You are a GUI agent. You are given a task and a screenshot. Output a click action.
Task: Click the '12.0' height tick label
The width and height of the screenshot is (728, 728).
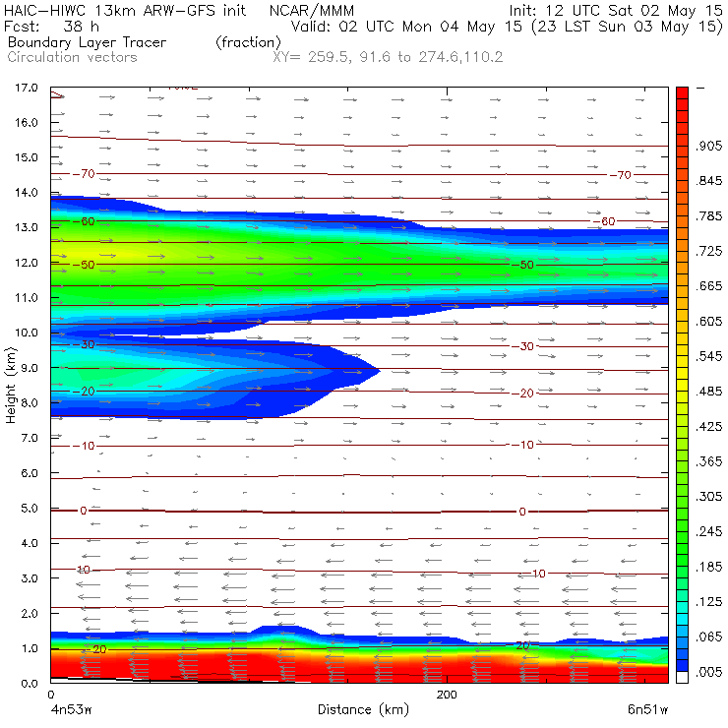pyautogui.click(x=27, y=263)
